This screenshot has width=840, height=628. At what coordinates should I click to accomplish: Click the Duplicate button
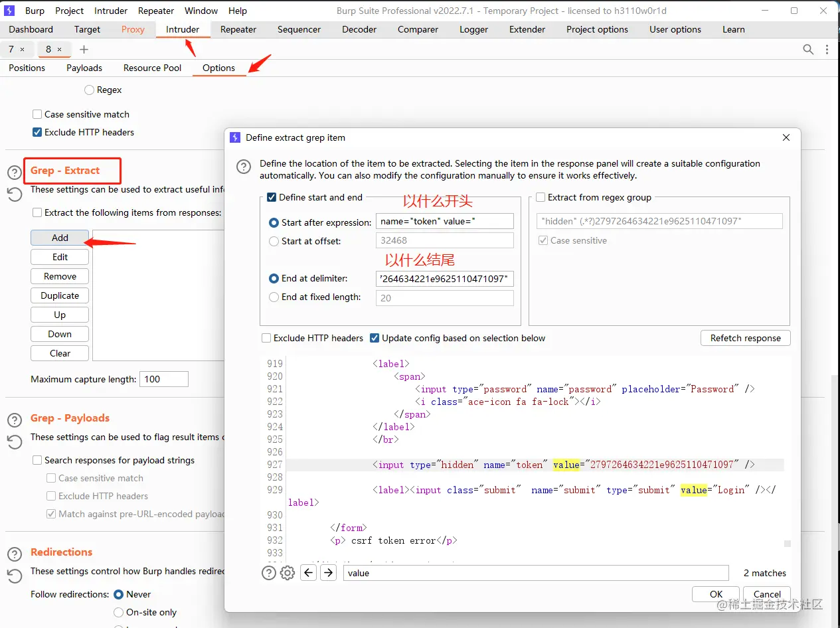pos(60,295)
